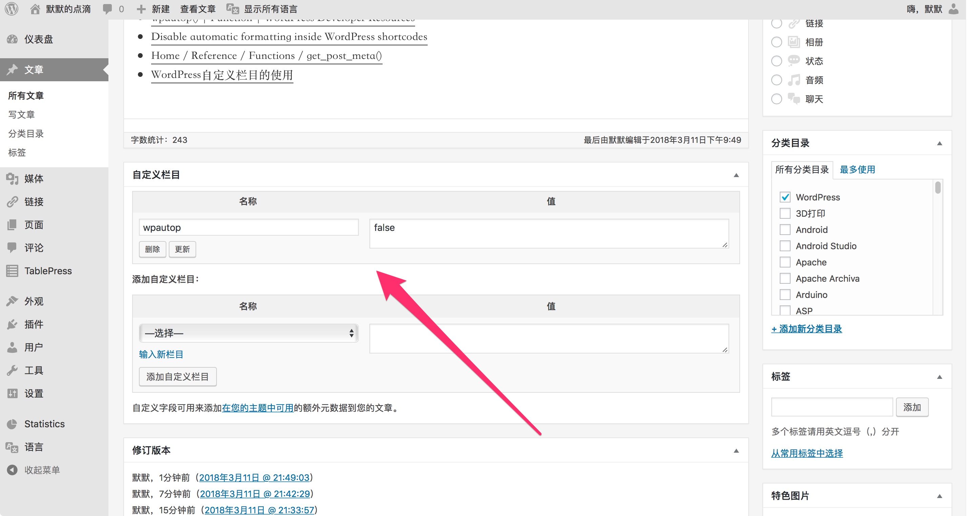Click the comments bubble in the admin bar

(108, 9)
